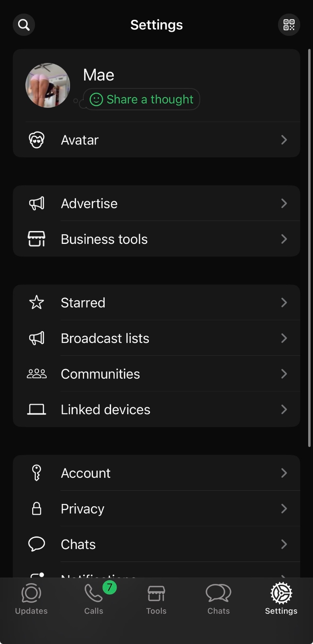
Task: Switch to the Calls tab
Action: [94, 599]
